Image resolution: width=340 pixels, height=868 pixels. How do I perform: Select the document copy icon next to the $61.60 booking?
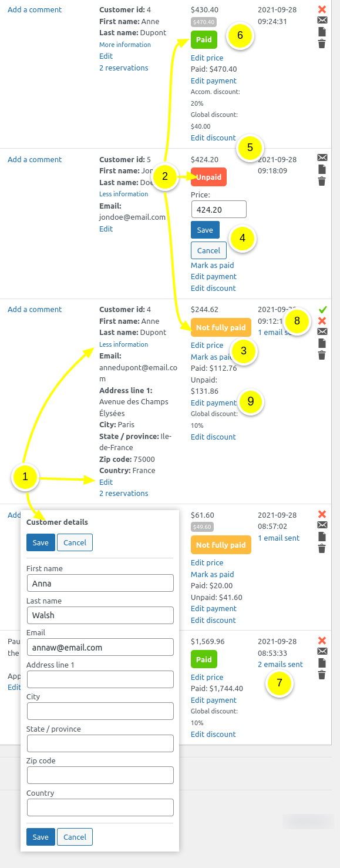(322, 537)
